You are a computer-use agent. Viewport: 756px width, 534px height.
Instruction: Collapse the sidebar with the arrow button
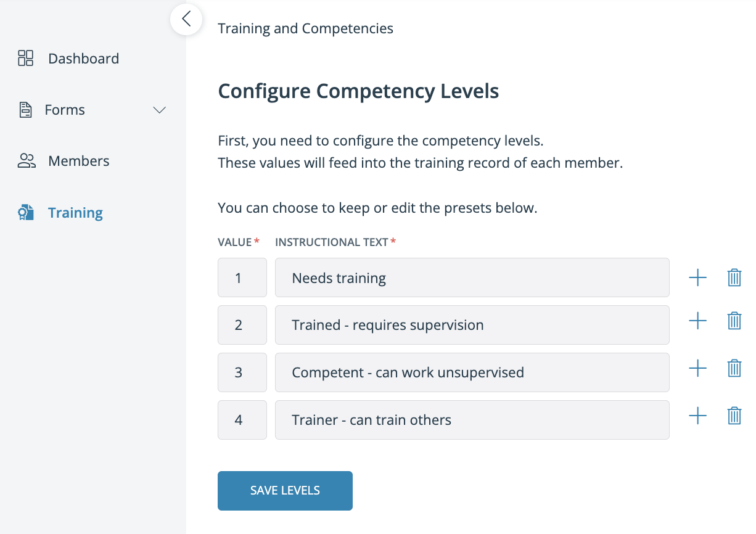point(186,19)
